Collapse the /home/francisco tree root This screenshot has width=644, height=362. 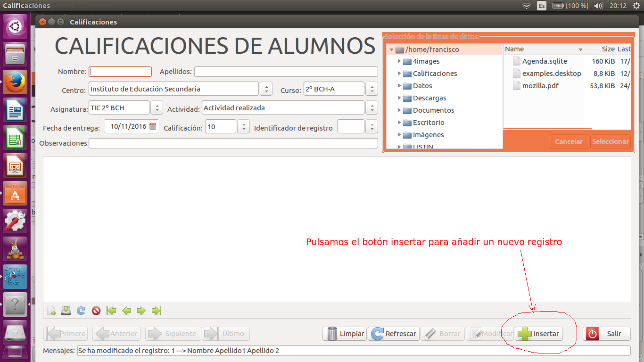pyautogui.click(x=391, y=49)
